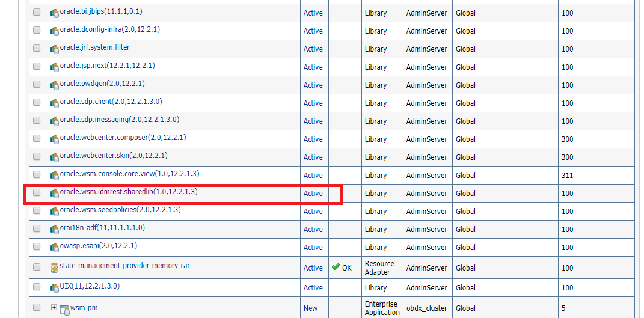
Task: Click the orai18n-adf library icon
Action: click(54, 230)
